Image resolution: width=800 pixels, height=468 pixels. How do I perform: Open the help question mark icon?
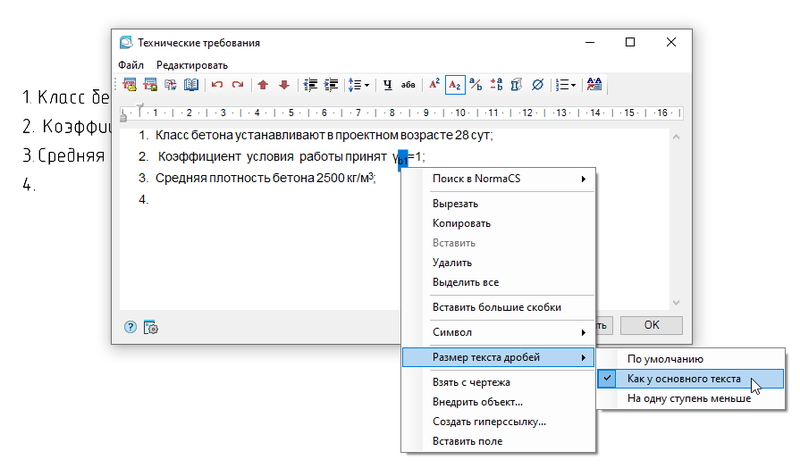click(130, 327)
